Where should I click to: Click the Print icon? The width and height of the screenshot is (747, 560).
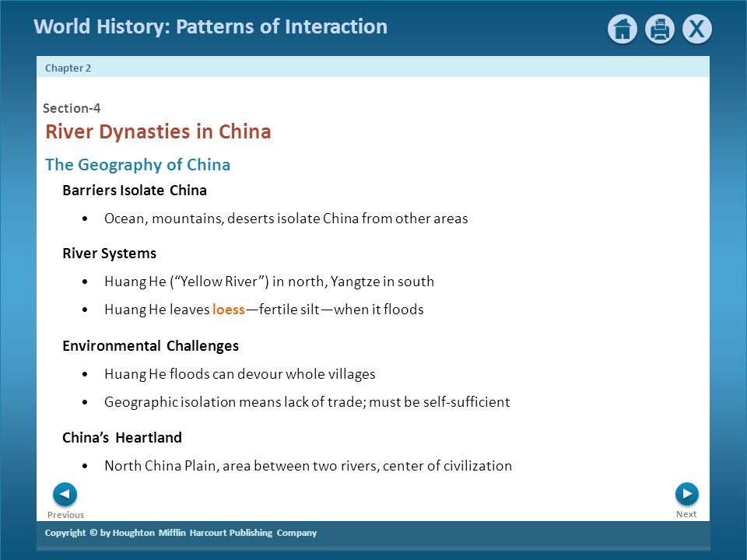(659, 29)
